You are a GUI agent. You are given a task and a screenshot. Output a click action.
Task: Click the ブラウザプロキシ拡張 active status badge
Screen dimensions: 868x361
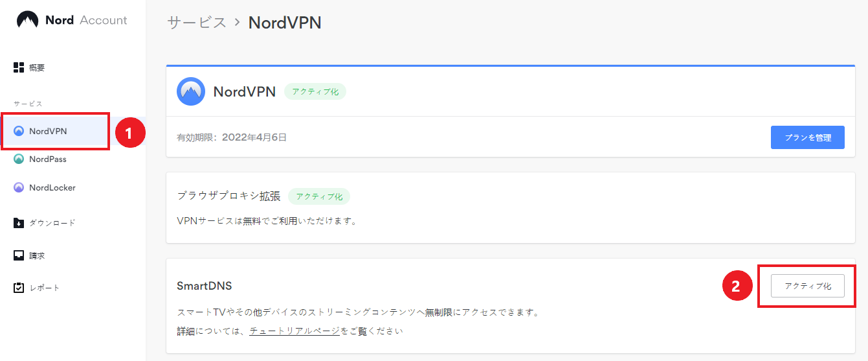319,196
